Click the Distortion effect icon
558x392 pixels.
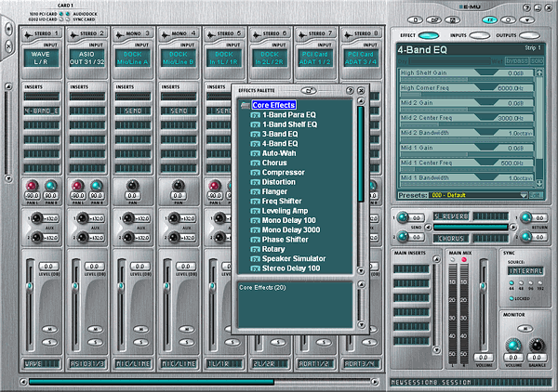(x=255, y=182)
